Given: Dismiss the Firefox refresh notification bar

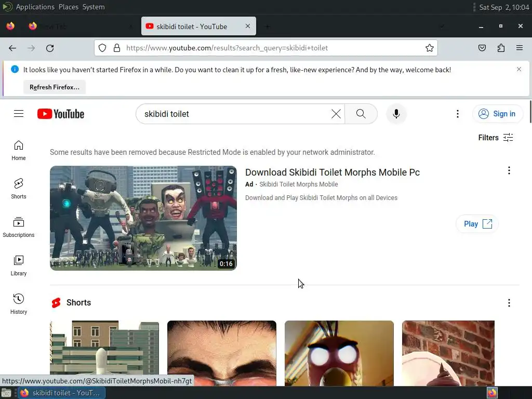Looking at the screenshot, I should [519, 69].
